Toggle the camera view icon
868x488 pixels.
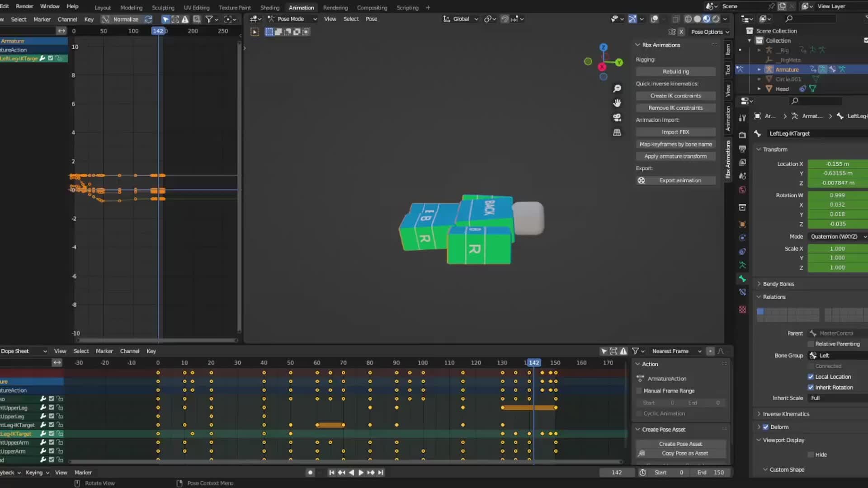[617, 117]
